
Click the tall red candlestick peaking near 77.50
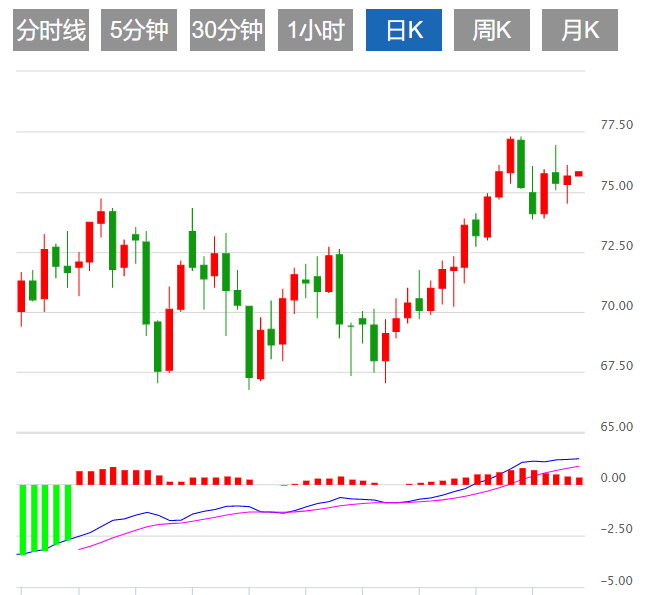(510, 156)
